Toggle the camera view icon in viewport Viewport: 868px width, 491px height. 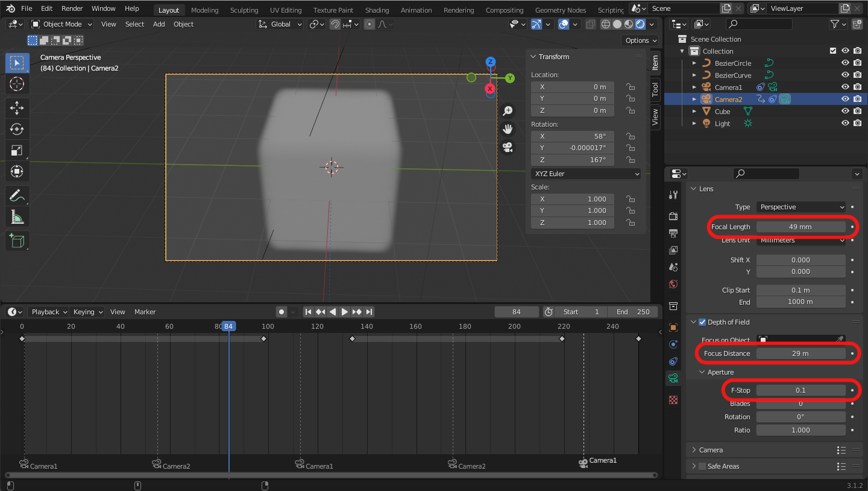[x=508, y=147]
